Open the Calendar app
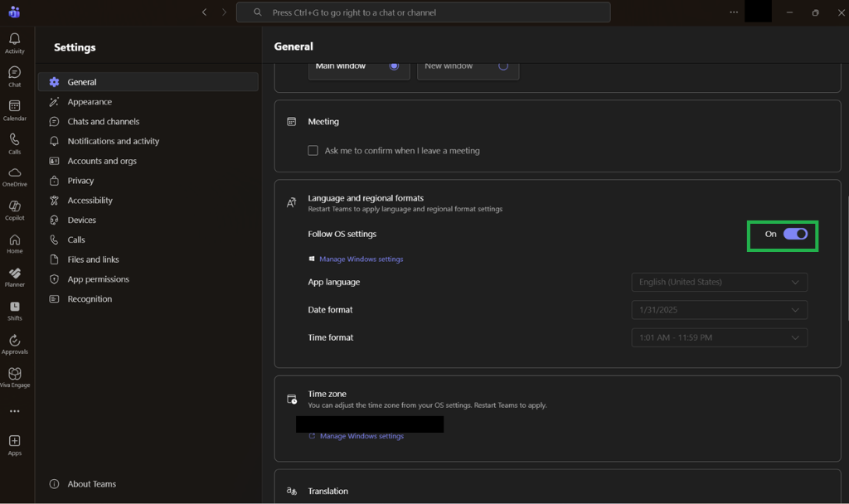This screenshot has width=849, height=504. tap(15, 110)
